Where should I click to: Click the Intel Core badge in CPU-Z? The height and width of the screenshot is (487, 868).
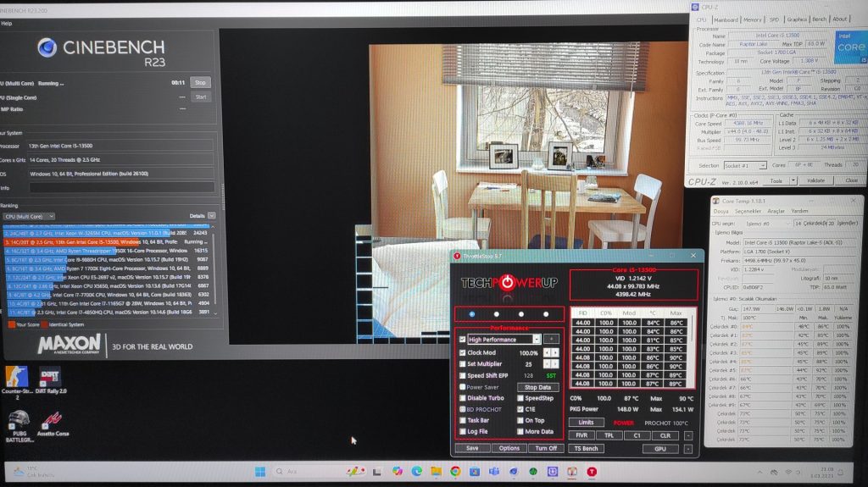click(x=850, y=47)
